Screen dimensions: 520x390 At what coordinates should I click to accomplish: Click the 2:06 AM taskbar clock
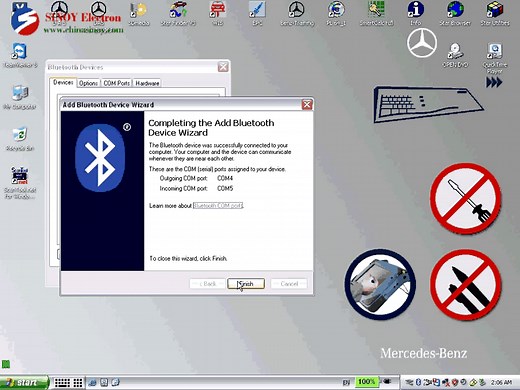click(x=501, y=382)
